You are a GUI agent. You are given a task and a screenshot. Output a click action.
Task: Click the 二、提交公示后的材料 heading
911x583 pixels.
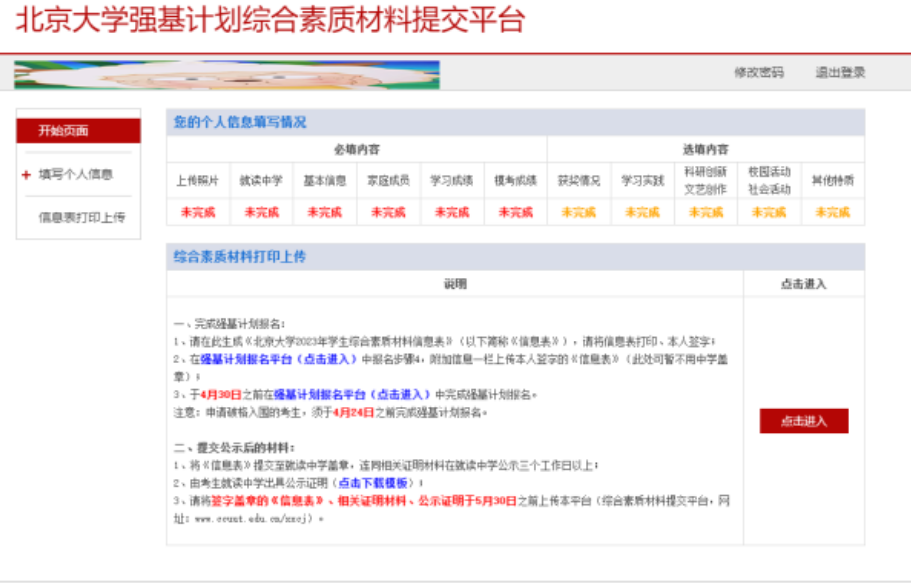(234, 448)
